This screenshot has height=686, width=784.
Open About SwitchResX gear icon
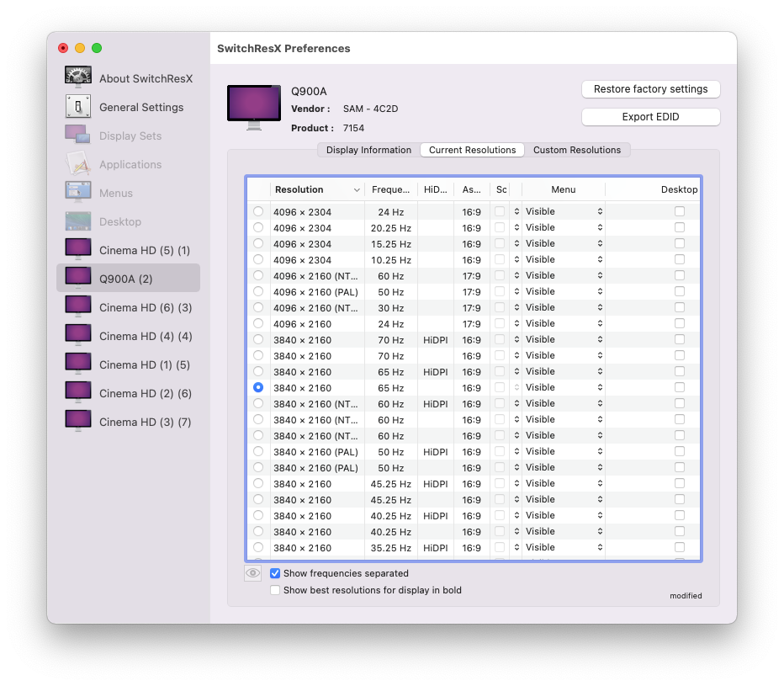click(78, 77)
